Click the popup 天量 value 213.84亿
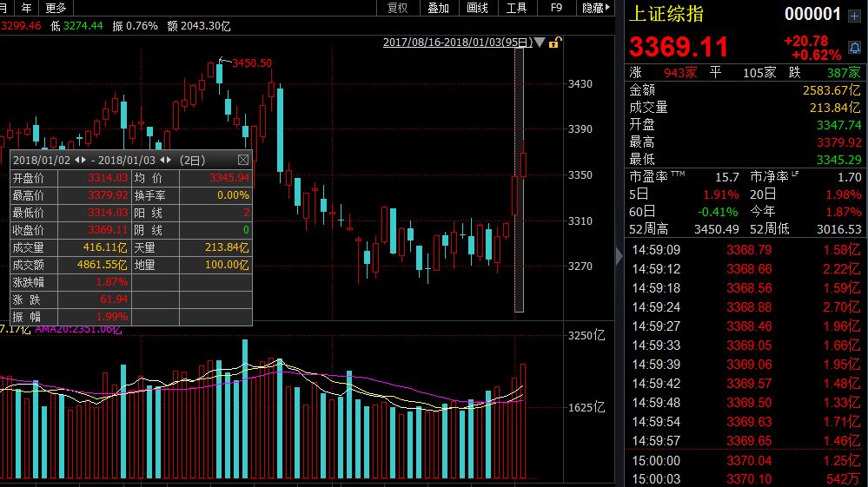This screenshot has height=487, width=868. (x=227, y=247)
